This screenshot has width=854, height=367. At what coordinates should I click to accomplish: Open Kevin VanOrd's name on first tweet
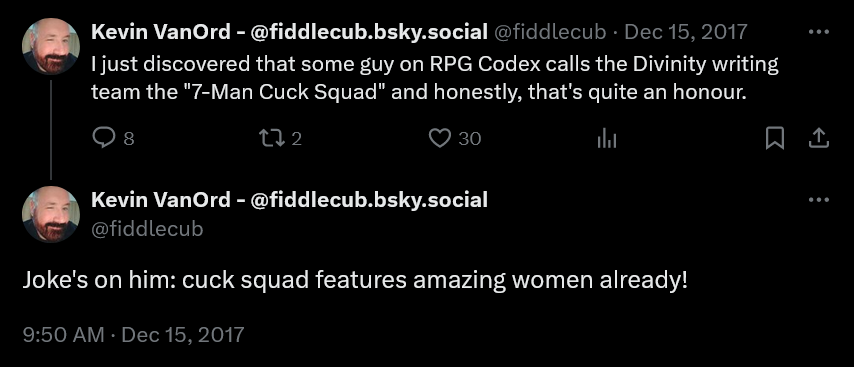point(289,32)
